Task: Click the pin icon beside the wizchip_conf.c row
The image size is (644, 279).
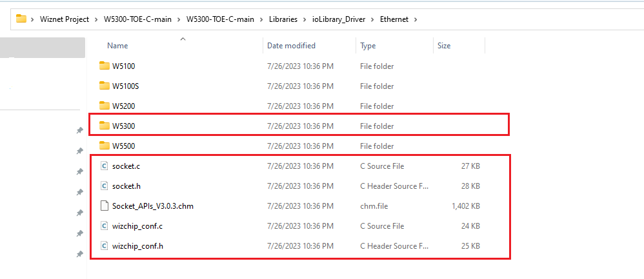Action: tap(79, 233)
